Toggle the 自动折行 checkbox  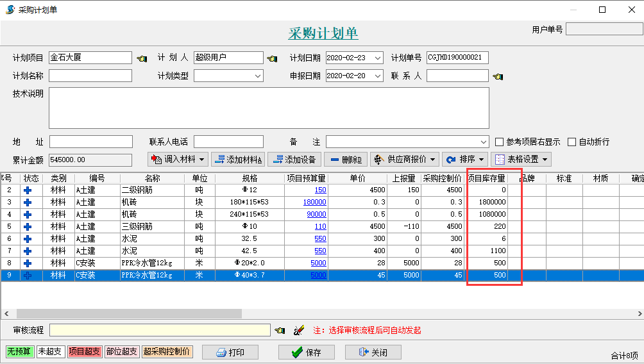pyautogui.click(x=572, y=142)
